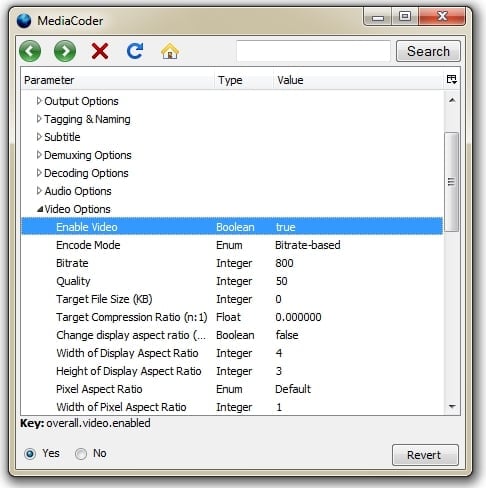Expand the Demuxing Options node
The width and height of the screenshot is (486, 488).
pos(39,155)
